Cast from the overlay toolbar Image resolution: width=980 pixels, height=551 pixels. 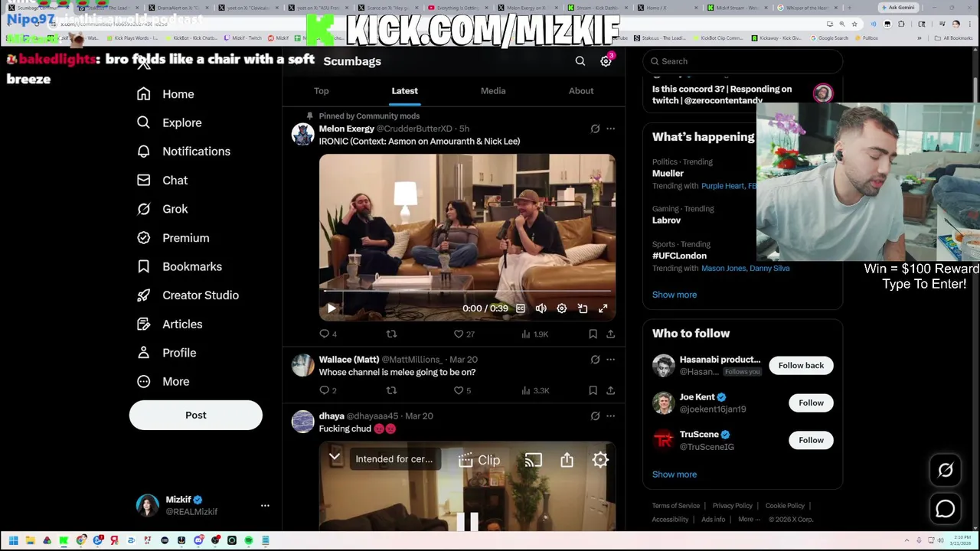[x=533, y=460]
